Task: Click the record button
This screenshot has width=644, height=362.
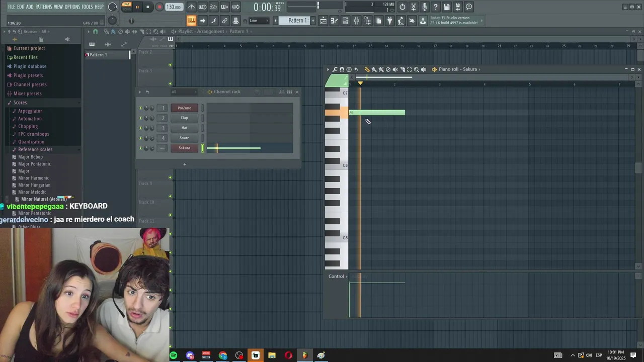Action: [x=159, y=7]
